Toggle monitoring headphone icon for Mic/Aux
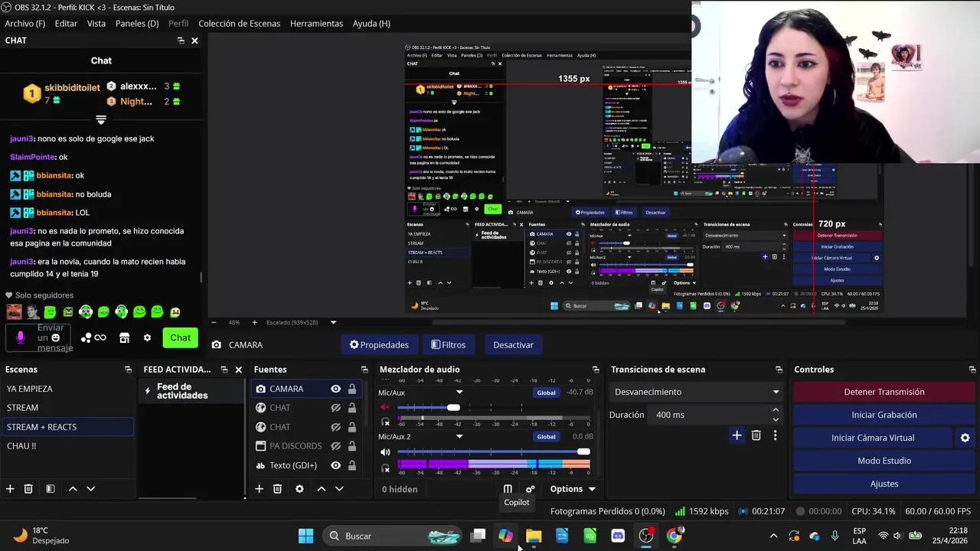The height and width of the screenshot is (551, 980). (x=385, y=421)
